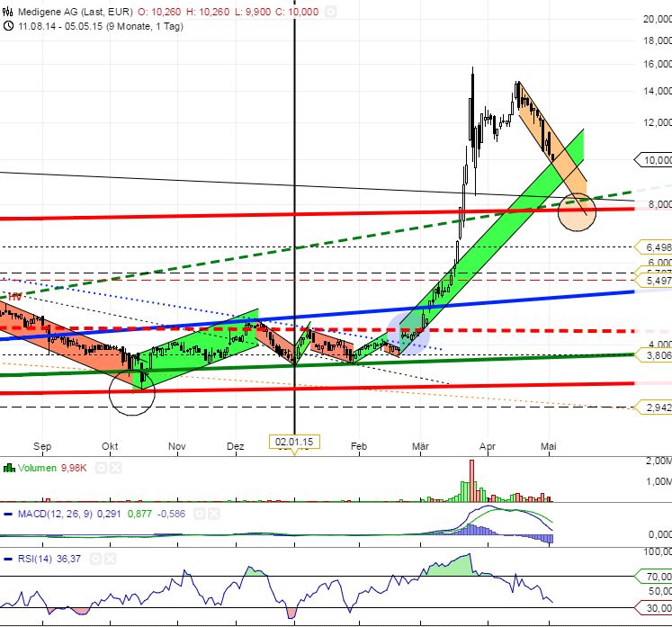Image resolution: width=672 pixels, height=627 pixels.
Task: Click the 11.08.14 - 05.05.15 date range text
Action: (101, 26)
